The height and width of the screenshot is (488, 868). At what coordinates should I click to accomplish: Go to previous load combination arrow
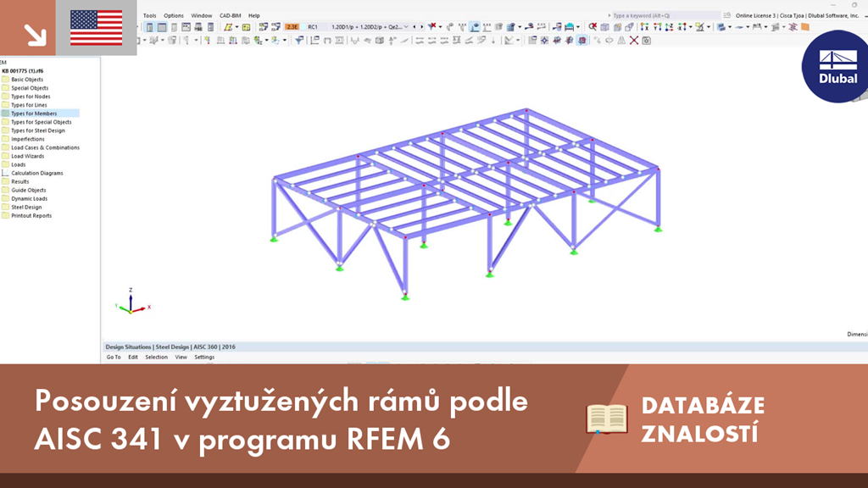click(x=415, y=26)
